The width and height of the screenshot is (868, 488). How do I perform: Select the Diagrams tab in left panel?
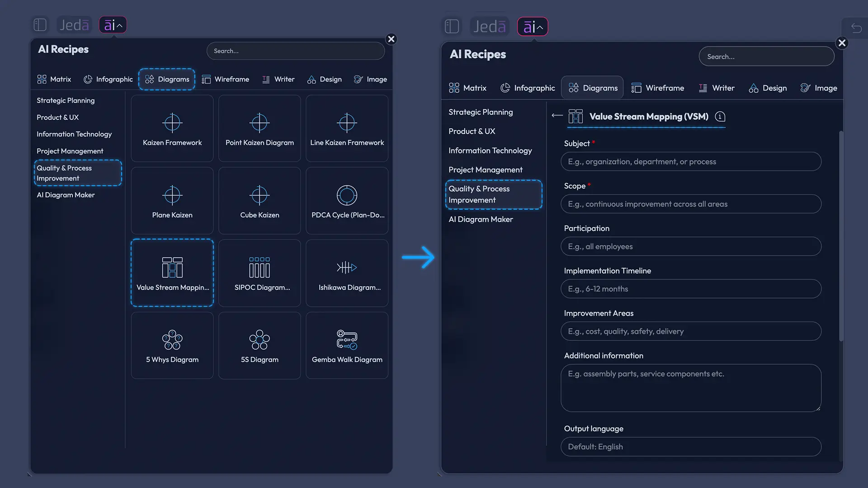point(167,80)
